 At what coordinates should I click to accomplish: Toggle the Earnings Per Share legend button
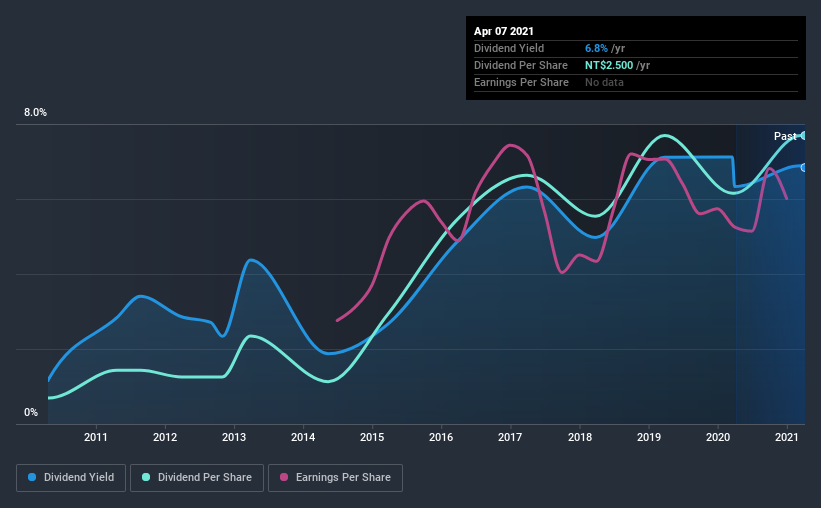335,478
